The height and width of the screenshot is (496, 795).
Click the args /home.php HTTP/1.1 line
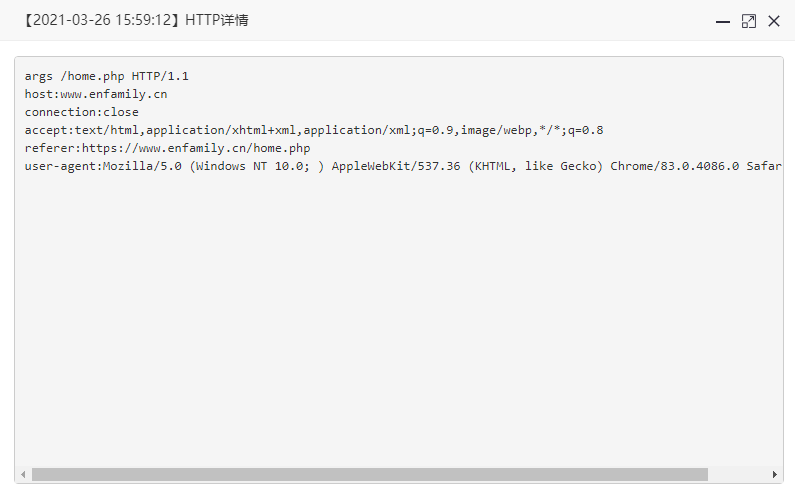(x=106, y=76)
